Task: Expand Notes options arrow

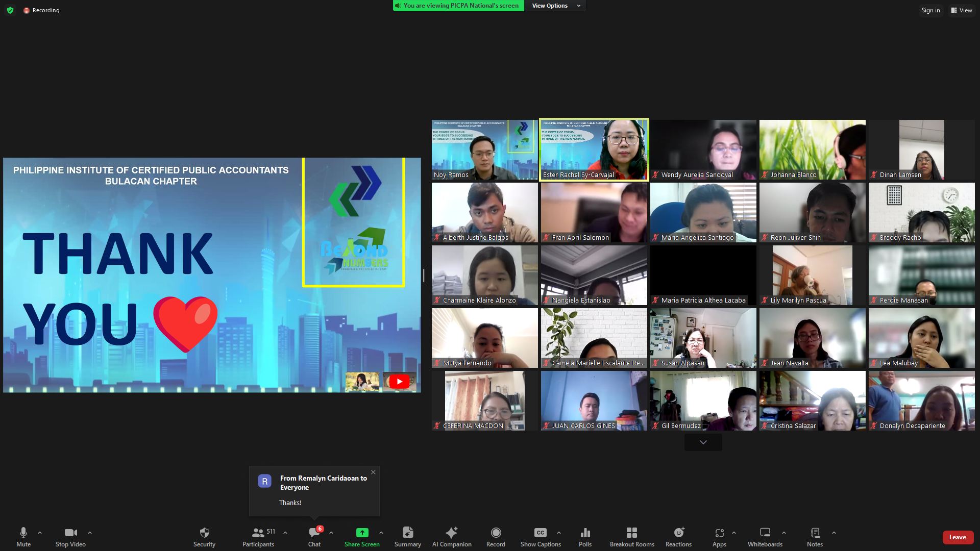Action: 834,533
